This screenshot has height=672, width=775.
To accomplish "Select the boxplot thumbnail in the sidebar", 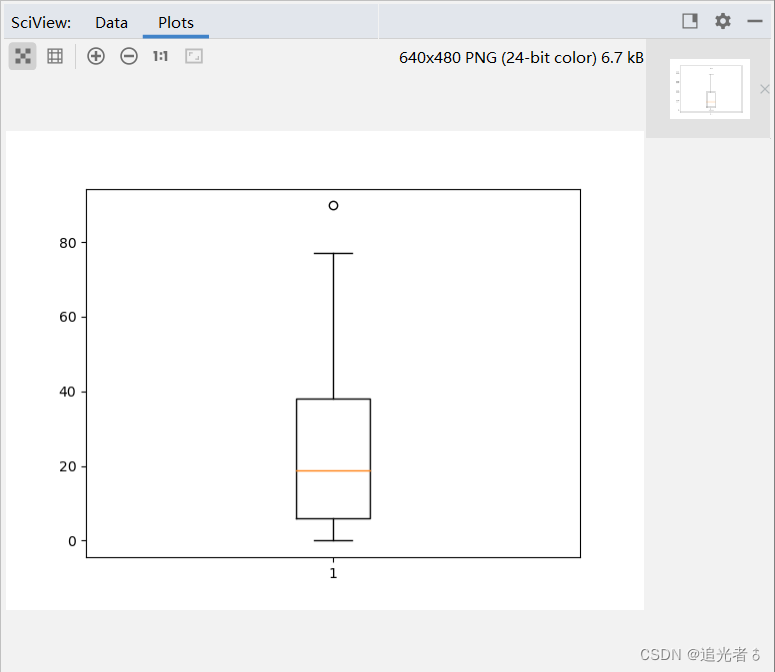I will [710, 89].
